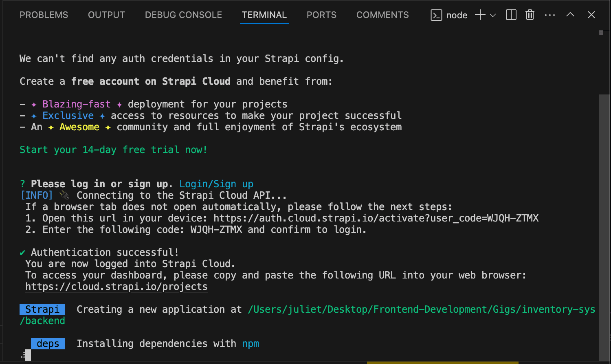Select the DEBUG CONSOLE tab
The width and height of the screenshot is (611, 364).
click(x=183, y=15)
